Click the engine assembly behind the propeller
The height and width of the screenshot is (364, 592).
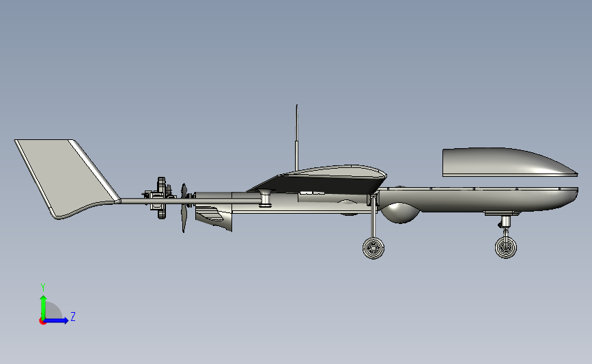(x=160, y=198)
